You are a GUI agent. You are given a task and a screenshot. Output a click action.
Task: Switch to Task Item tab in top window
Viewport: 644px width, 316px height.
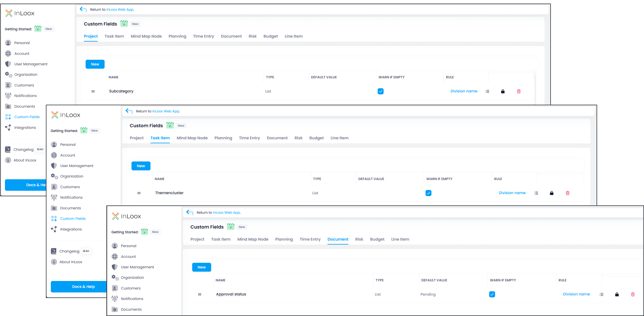(x=114, y=36)
